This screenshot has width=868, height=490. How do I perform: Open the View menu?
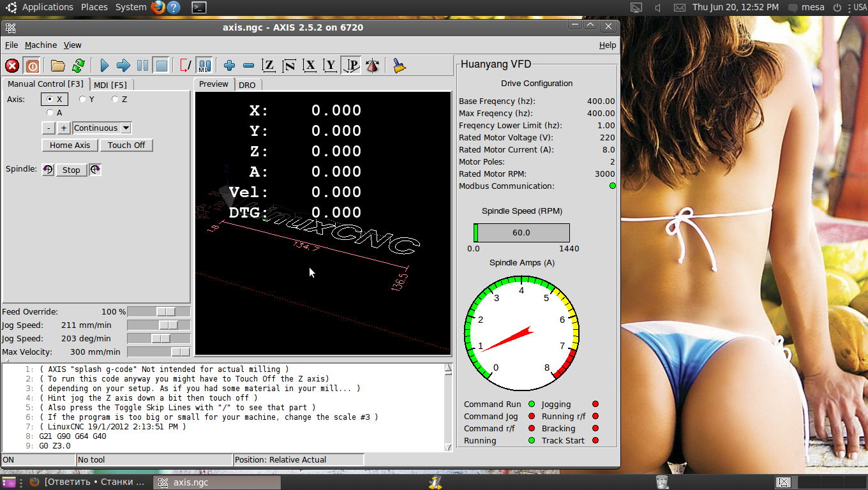pyautogui.click(x=72, y=45)
